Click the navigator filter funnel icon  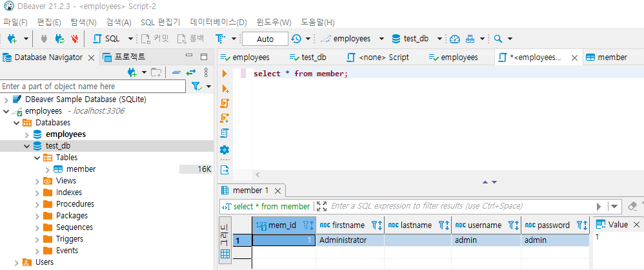[197, 87]
